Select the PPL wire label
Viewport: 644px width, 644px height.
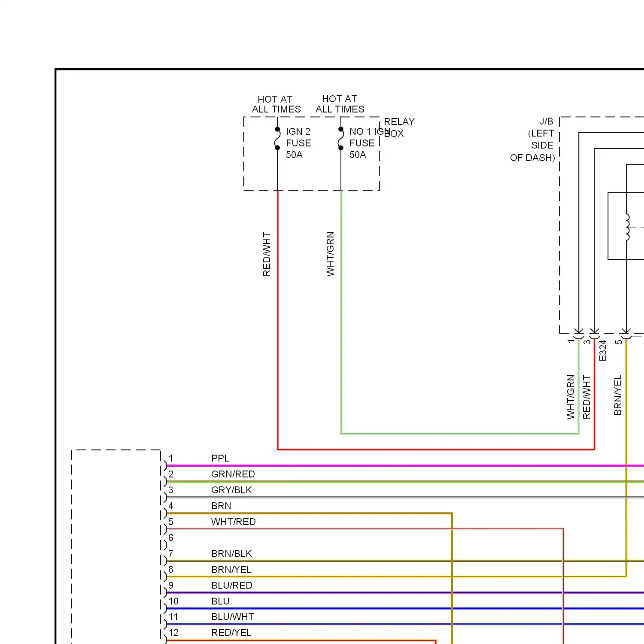(x=220, y=458)
